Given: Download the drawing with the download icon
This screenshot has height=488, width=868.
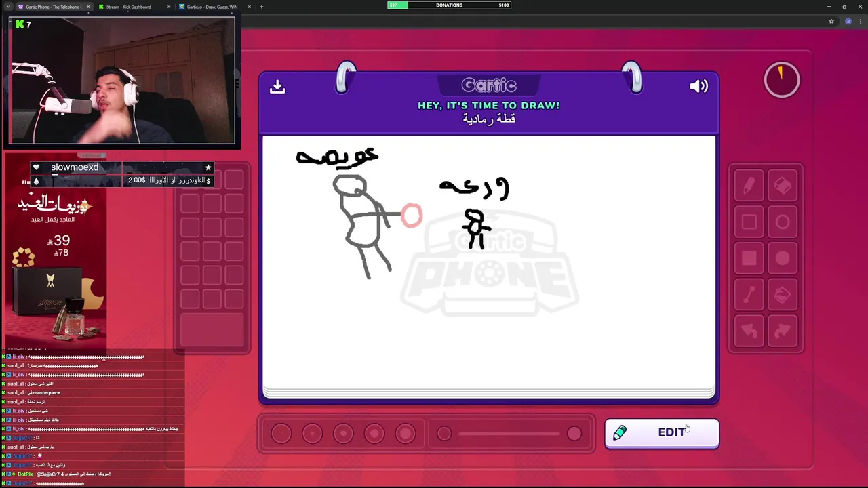Looking at the screenshot, I should (277, 87).
